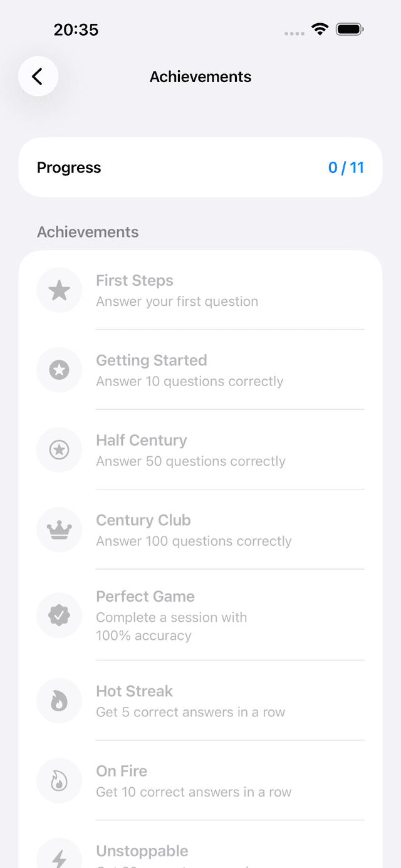The height and width of the screenshot is (868, 401).
Task: Click the Achievements page title
Action: [200, 77]
